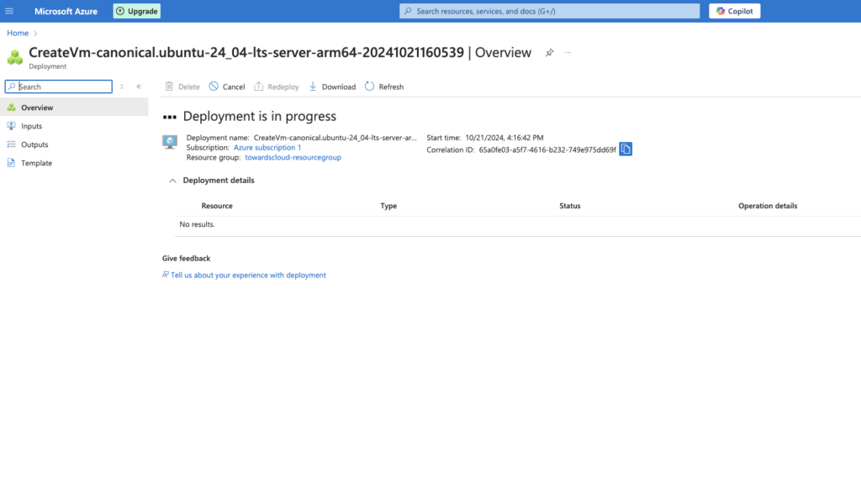Click the deployment resource cubes icon beside title
The width and height of the screenshot is (861, 504).
pos(15,57)
